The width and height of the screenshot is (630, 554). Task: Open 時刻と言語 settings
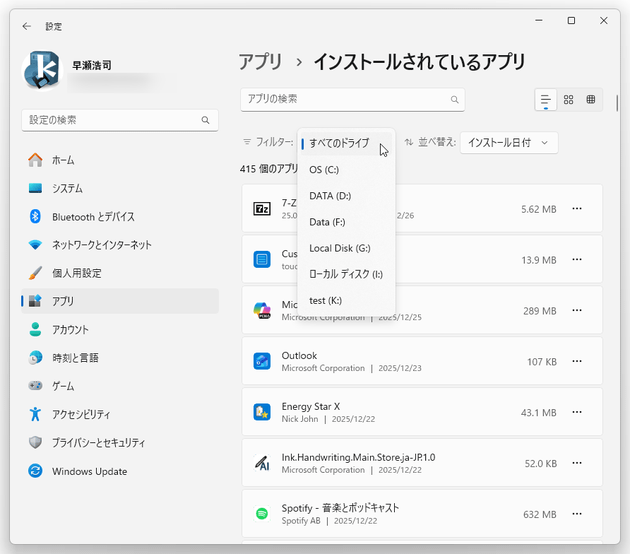(120, 358)
